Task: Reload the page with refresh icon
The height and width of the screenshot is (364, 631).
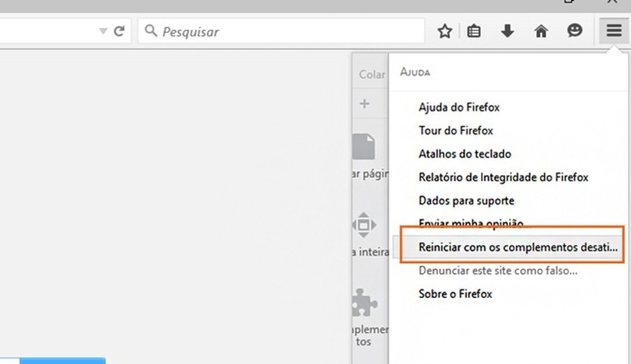Action: tap(119, 31)
